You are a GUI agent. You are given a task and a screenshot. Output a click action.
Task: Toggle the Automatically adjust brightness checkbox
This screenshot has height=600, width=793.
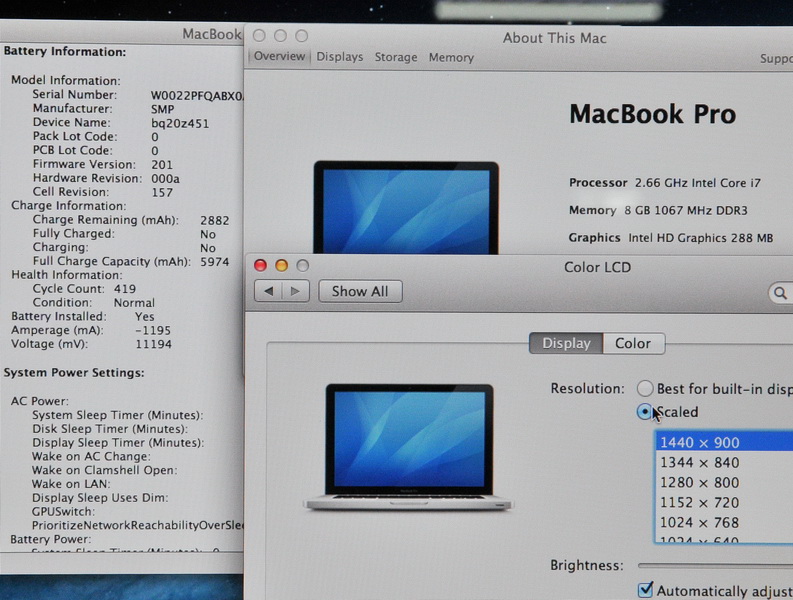645,589
